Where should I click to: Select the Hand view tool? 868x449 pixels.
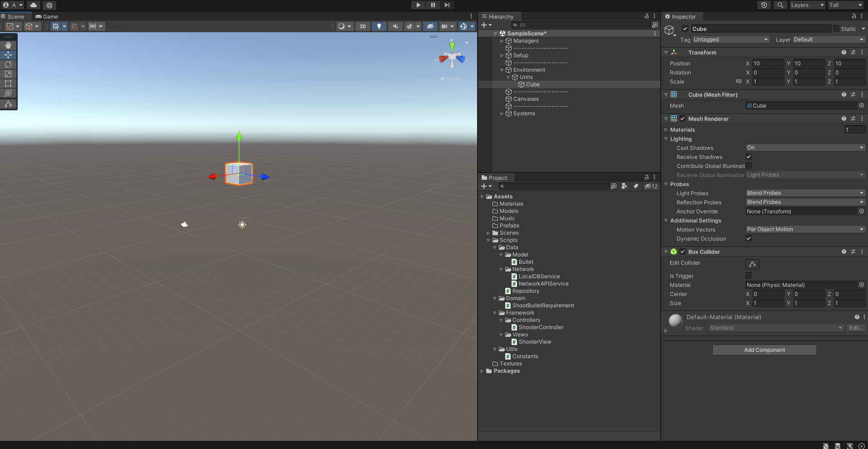coord(8,45)
